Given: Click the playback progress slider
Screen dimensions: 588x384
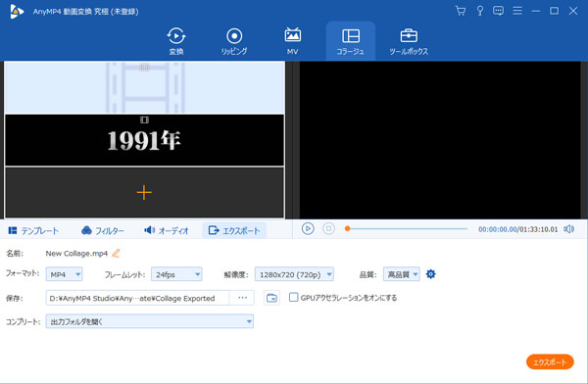Looking at the screenshot, I should point(407,228).
